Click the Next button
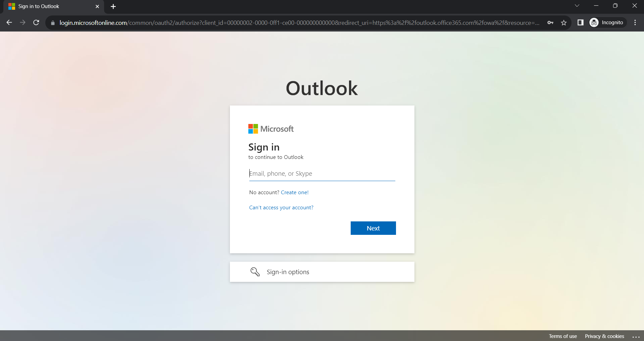This screenshot has height=341, width=644. coord(373,228)
